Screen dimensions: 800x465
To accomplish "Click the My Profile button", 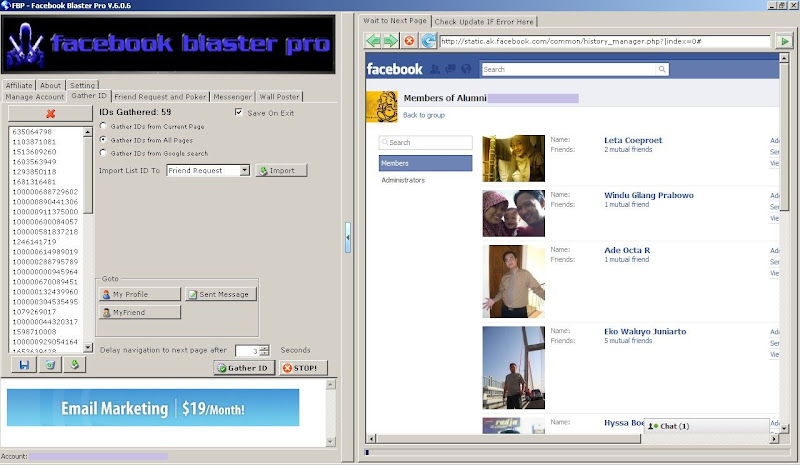I will 139,294.
